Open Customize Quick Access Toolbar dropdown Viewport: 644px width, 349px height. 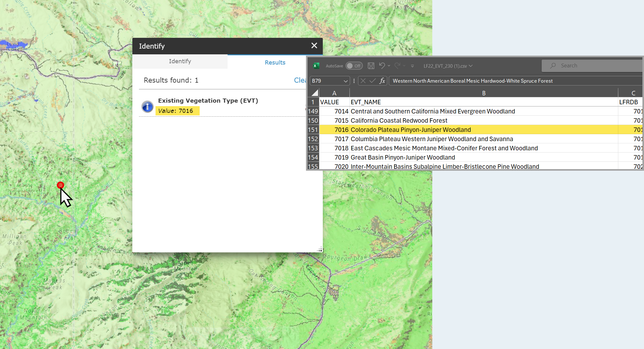(412, 66)
